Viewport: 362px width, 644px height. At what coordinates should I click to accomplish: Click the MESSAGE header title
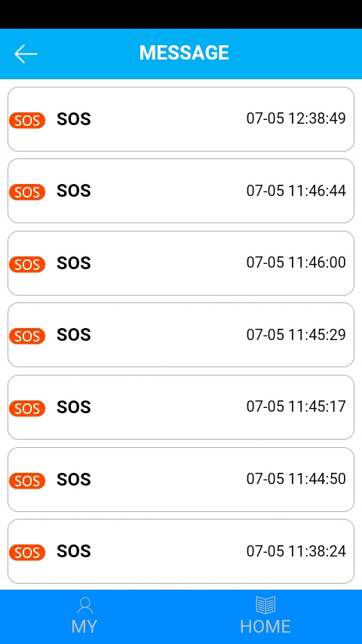184,53
